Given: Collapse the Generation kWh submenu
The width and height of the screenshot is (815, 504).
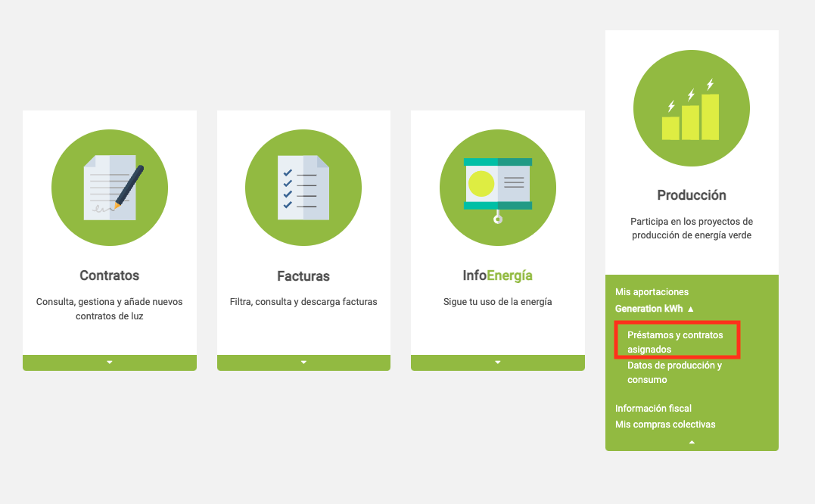Looking at the screenshot, I should 655,309.
